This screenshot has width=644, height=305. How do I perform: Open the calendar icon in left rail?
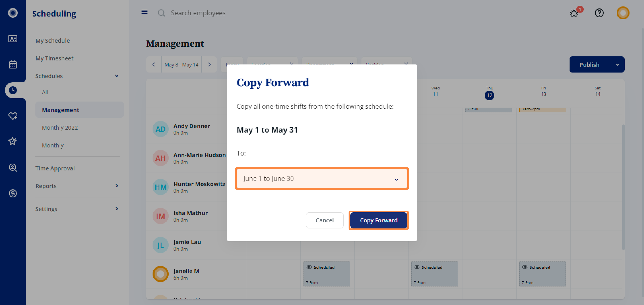[13, 64]
